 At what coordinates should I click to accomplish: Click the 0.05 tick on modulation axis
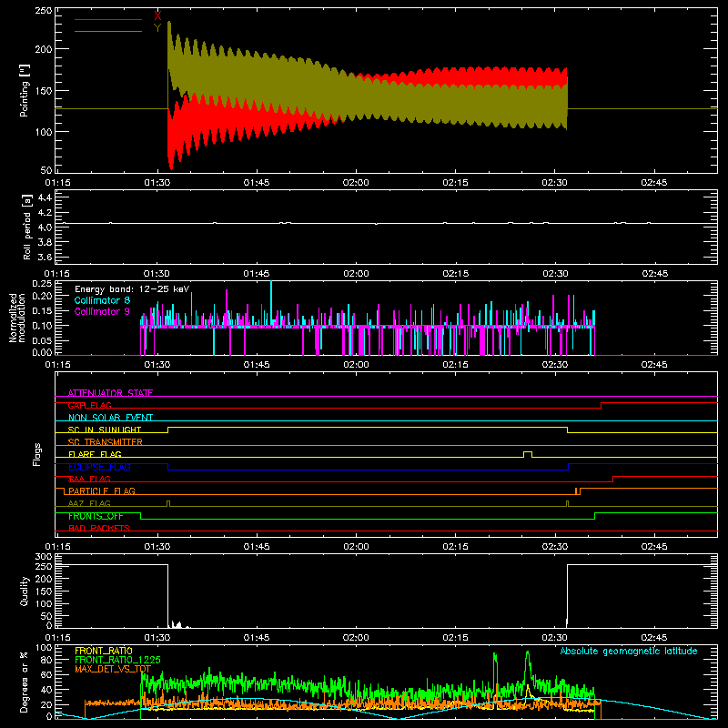pyautogui.click(x=42, y=340)
